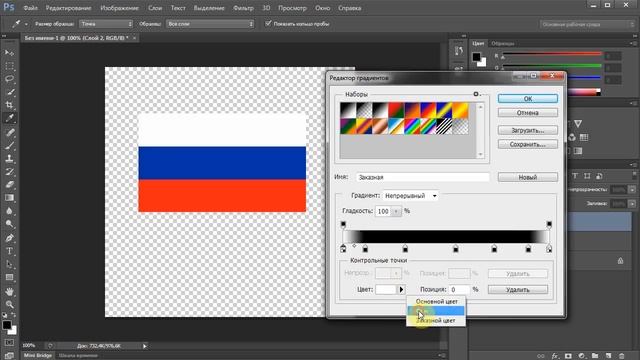
Task: Click the Загрузить... button
Action: tap(528, 131)
